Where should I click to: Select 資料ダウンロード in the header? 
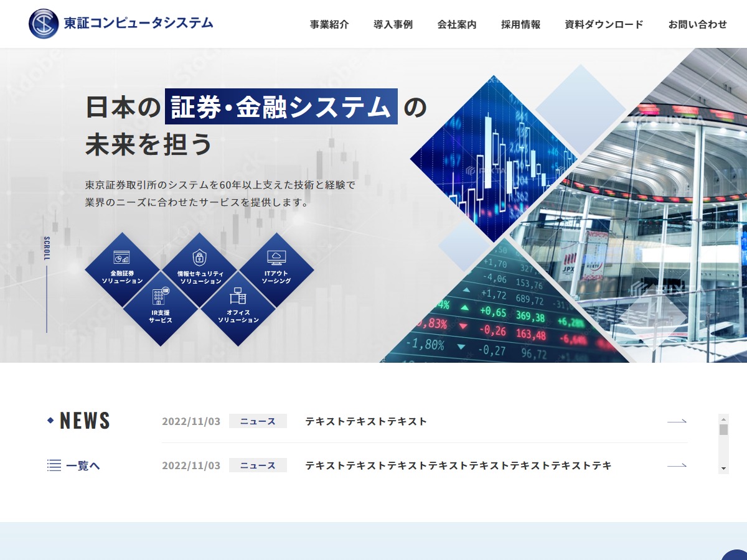coord(604,24)
